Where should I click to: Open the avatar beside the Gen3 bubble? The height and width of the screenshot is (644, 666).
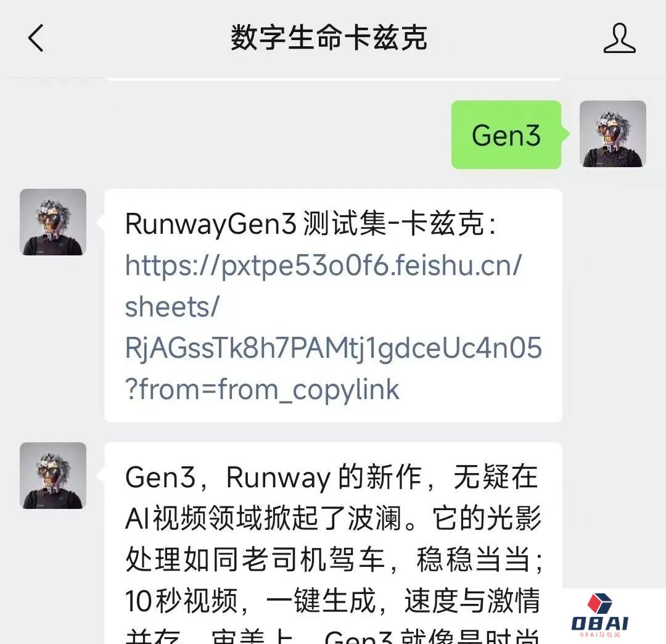pos(612,134)
